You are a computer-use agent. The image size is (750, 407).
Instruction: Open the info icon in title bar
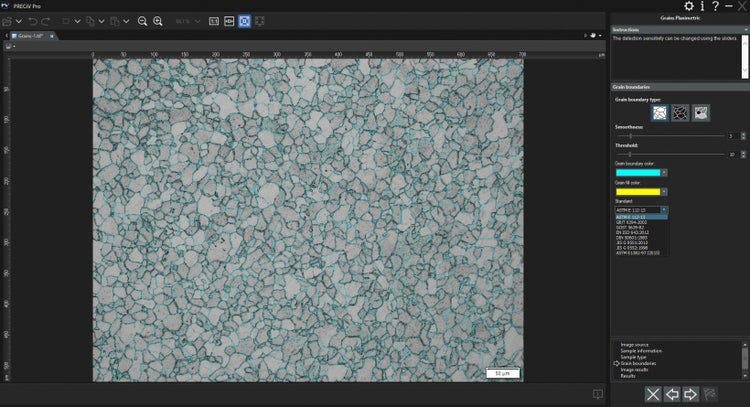coord(702,7)
